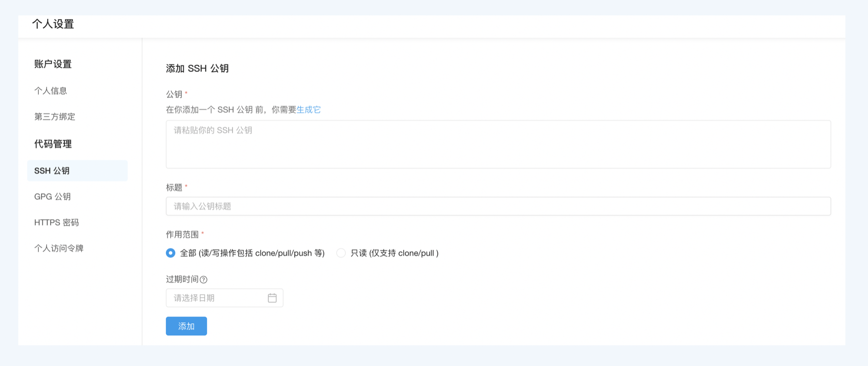Open the GPG 公钥 menu item
The image size is (868, 366).
coord(52,196)
